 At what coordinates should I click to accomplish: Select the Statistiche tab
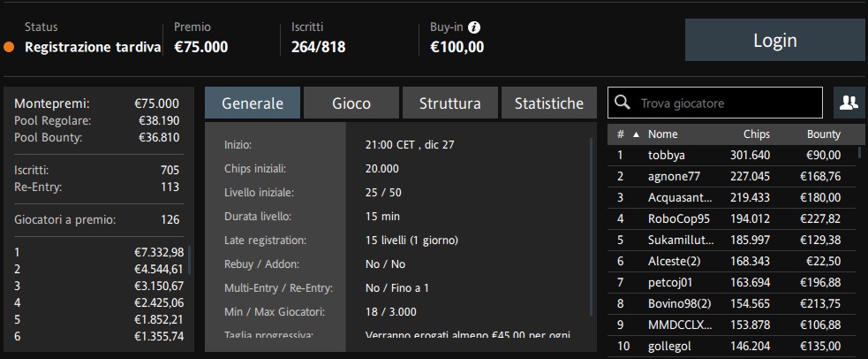pyautogui.click(x=548, y=103)
